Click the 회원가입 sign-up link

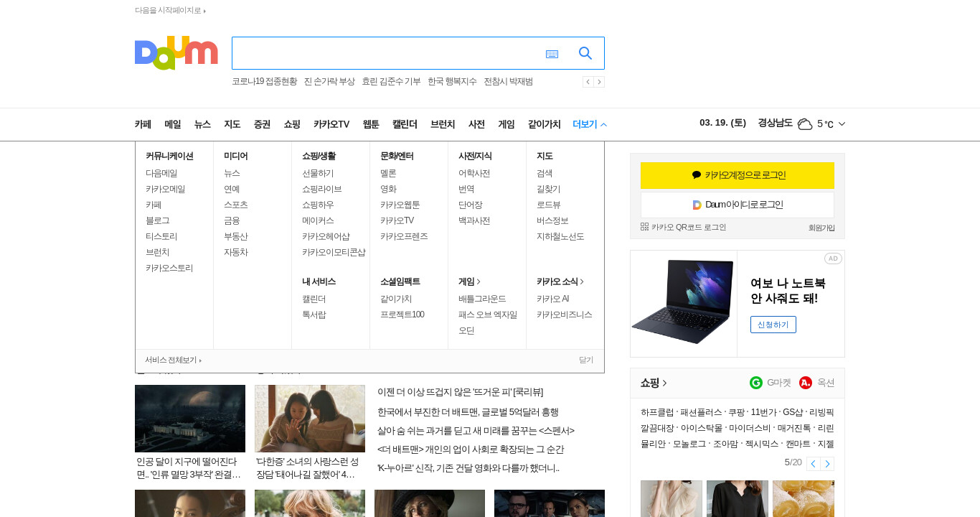point(821,228)
